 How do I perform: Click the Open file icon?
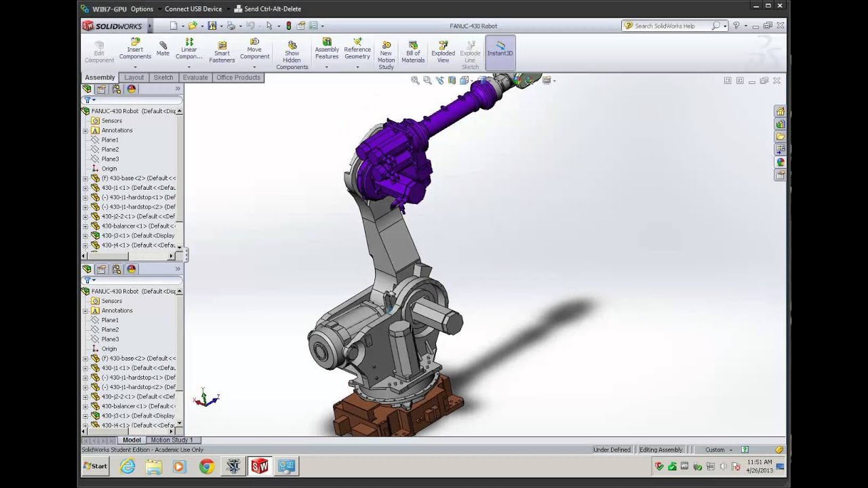pos(193,26)
